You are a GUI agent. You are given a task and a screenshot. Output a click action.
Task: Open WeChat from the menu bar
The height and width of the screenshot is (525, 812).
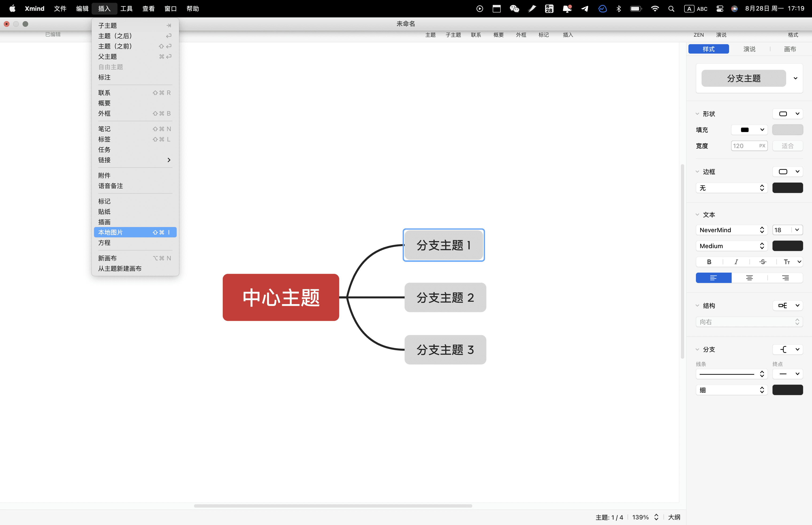point(514,8)
